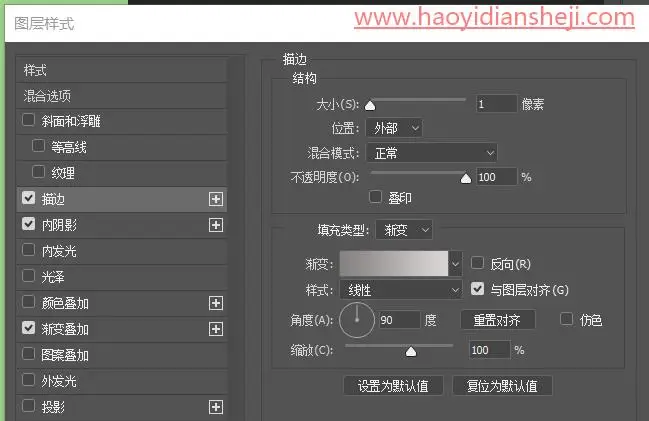
Task: Select the 斜面和浮雕 effect row label
Action: click(x=71, y=121)
